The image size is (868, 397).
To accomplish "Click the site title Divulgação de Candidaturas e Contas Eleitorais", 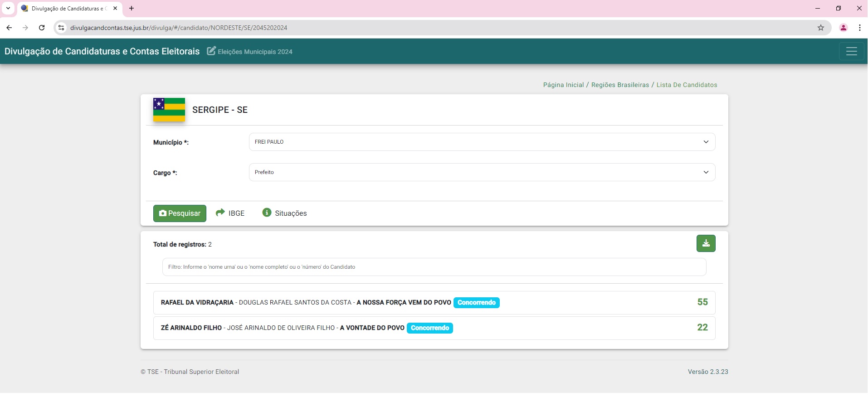I will [x=102, y=51].
